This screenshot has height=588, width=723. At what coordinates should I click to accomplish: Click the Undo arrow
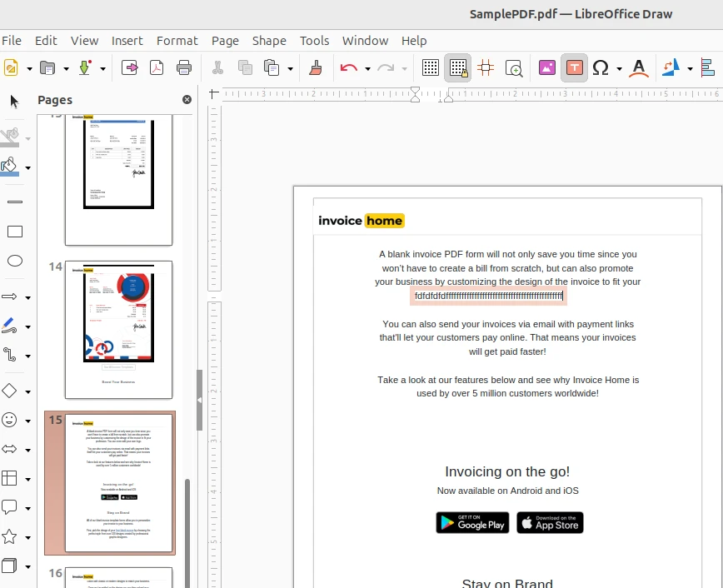tap(349, 67)
